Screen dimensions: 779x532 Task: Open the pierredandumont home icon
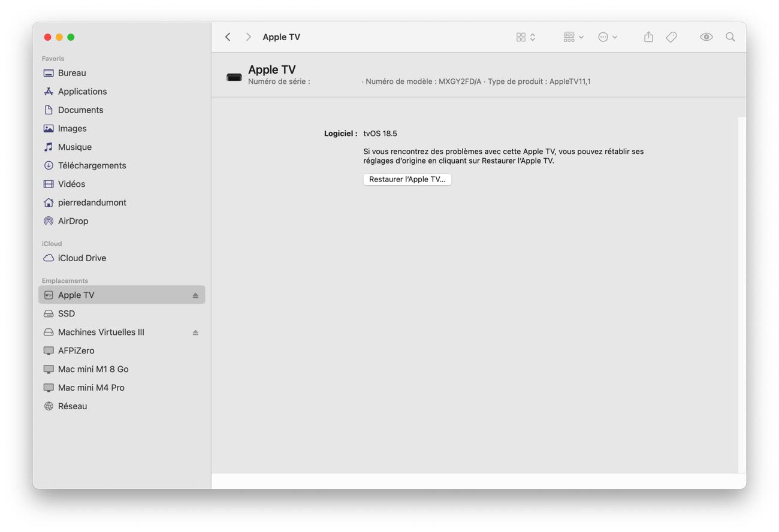(49, 203)
